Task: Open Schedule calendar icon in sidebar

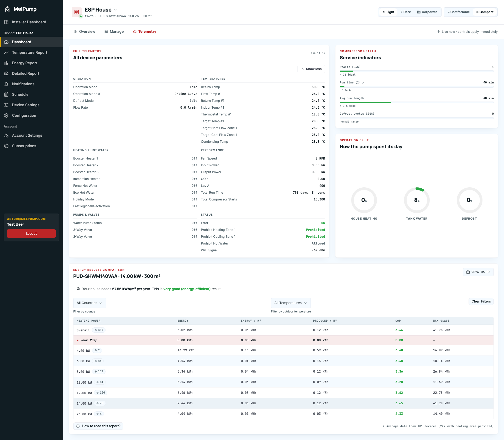Action: click(x=6, y=94)
